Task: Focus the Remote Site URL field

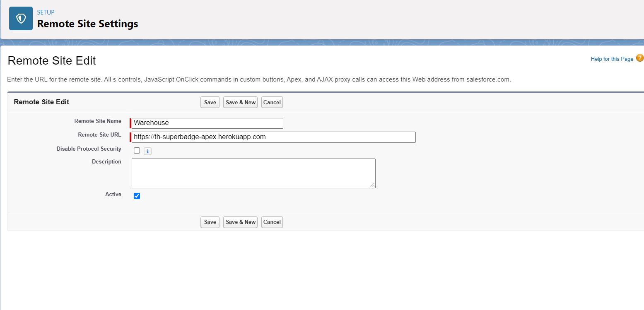Action: click(x=274, y=137)
